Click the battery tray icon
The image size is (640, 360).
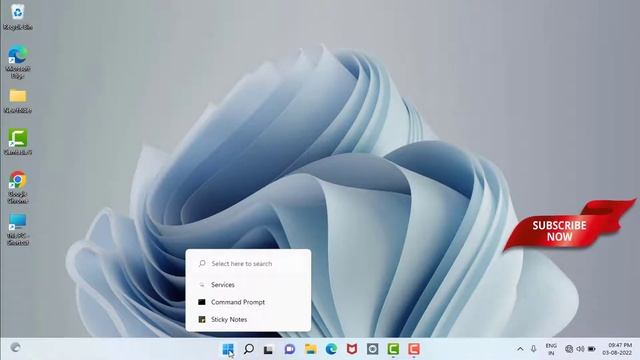coord(591,349)
